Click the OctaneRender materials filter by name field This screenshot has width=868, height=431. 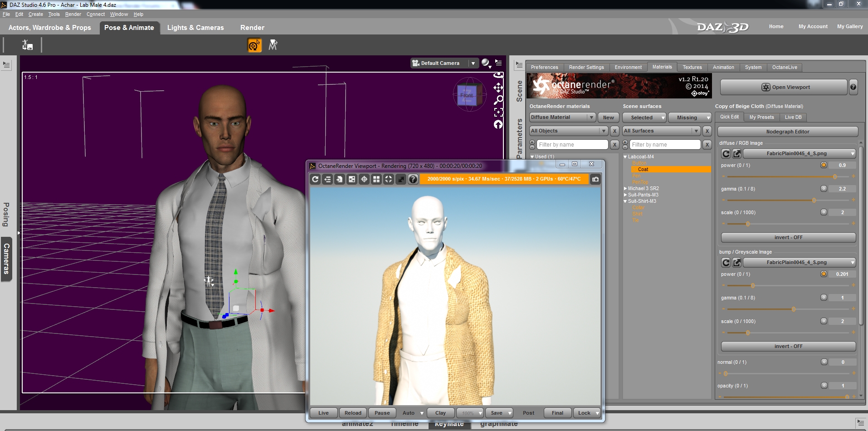point(572,145)
